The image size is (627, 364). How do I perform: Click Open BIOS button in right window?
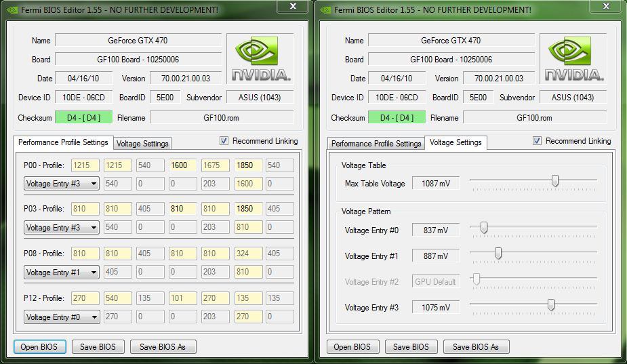(352, 347)
